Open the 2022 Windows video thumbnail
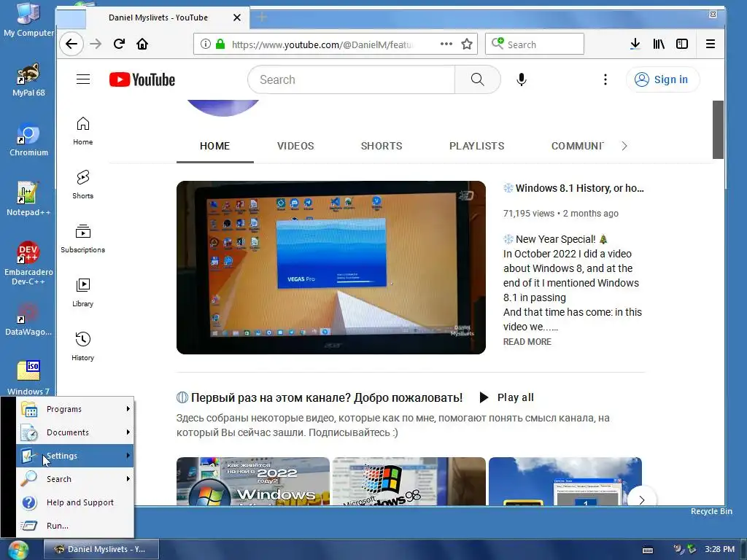Image resolution: width=747 pixels, height=560 pixels. click(x=253, y=481)
